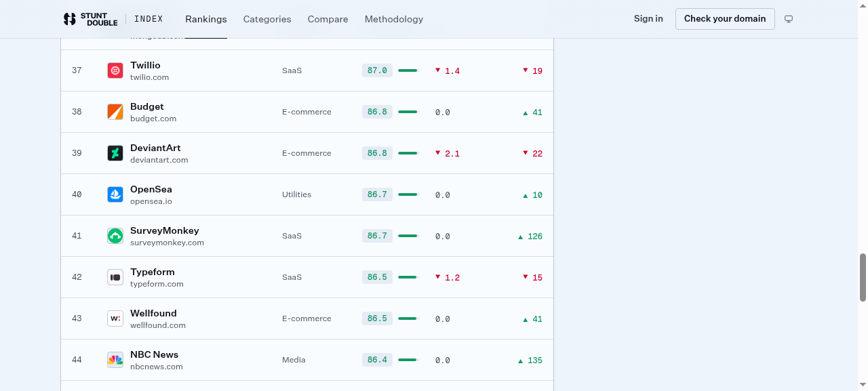Screen dimensions: 868x391
Task: Click OpenSea's green score bar
Action: click(x=408, y=194)
